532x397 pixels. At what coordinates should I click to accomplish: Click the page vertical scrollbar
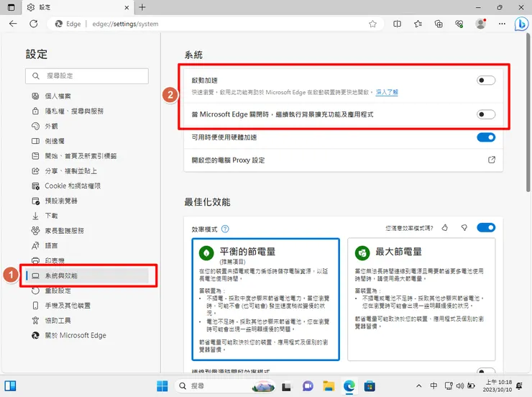[528, 112]
